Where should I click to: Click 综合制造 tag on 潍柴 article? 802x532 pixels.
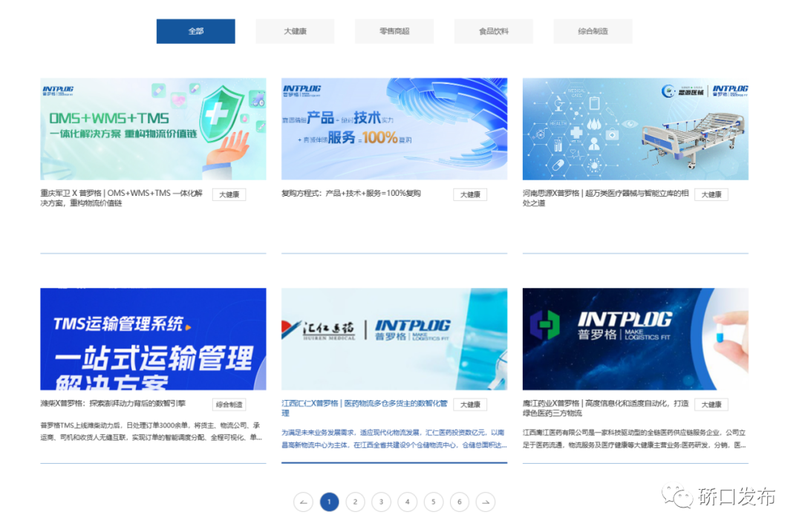[x=229, y=404]
